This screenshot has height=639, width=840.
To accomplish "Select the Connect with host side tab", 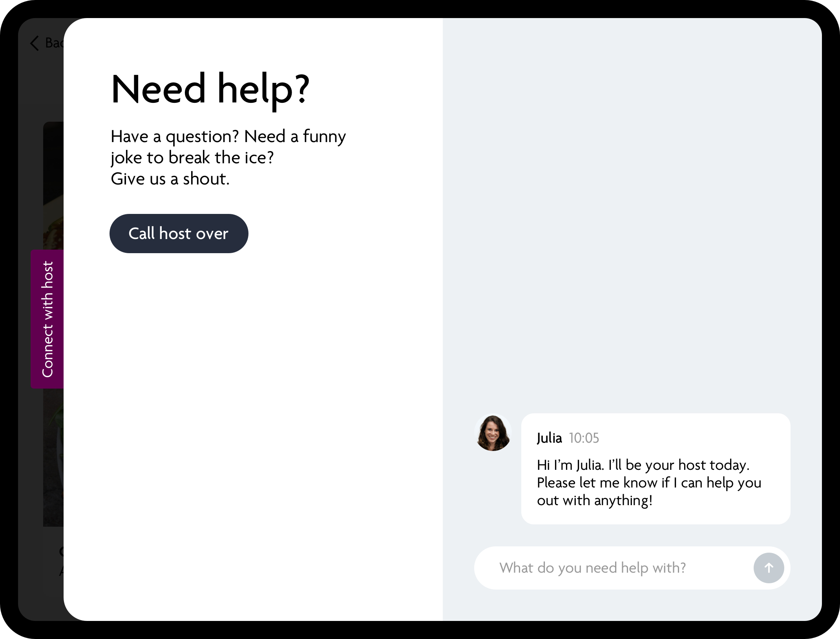I will click(x=47, y=319).
